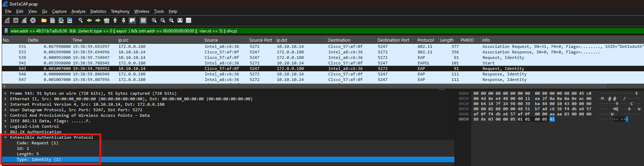Image resolution: width=644 pixels, height=166 pixels.
Task: Click the start capture shark fin icon
Action: pos(7,21)
